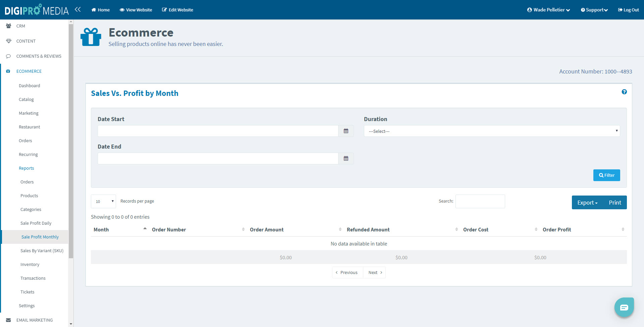This screenshot has height=327, width=644.
Task: Sort table by Refunded Amount column
Action: (402, 230)
